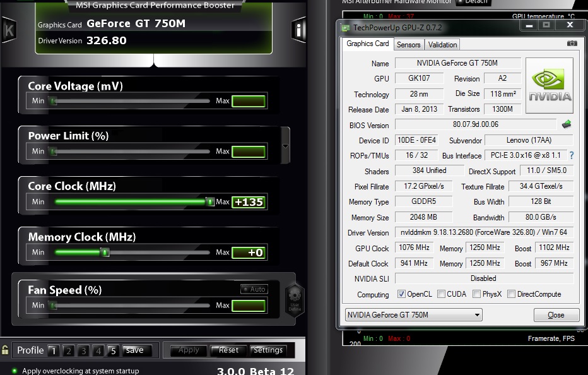Click the Boost 1102 MHz field

(x=554, y=247)
